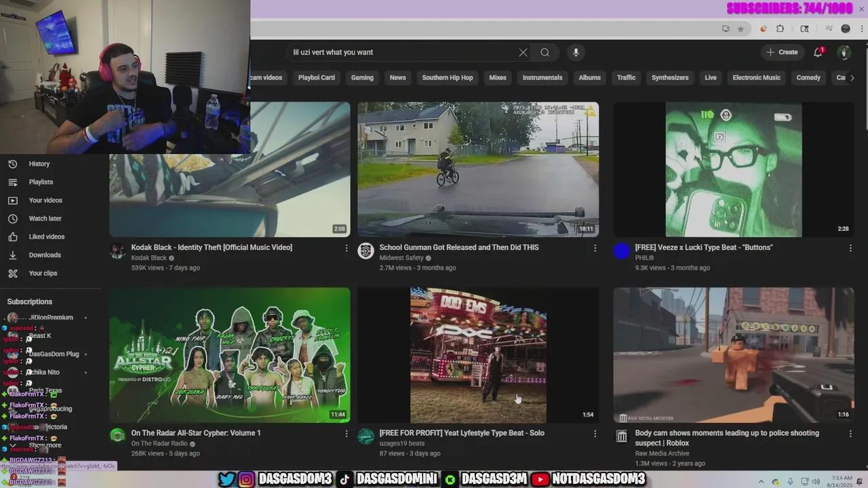The image size is (868, 488).
Task: Select the Live filter chip
Action: [711, 78]
